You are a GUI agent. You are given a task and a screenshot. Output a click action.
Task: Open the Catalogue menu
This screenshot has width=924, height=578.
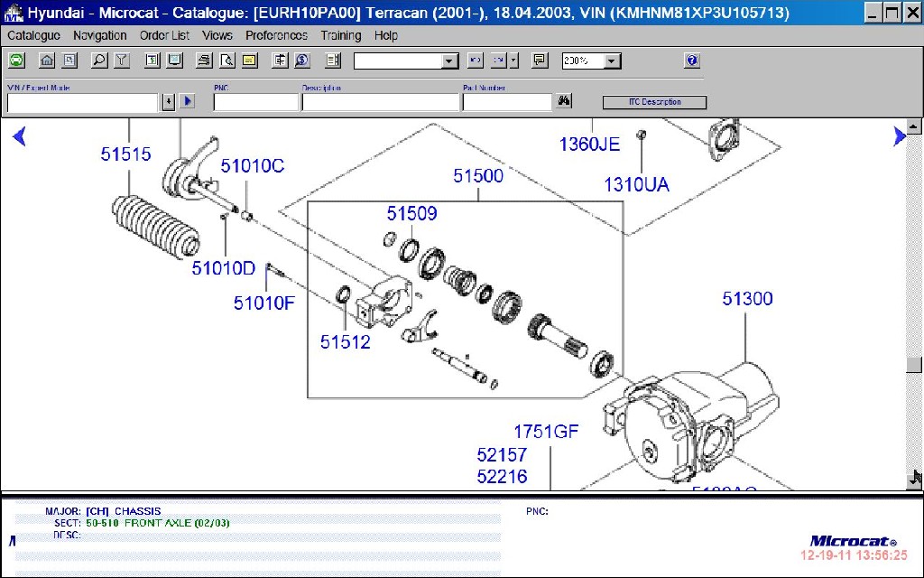[x=33, y=36]
